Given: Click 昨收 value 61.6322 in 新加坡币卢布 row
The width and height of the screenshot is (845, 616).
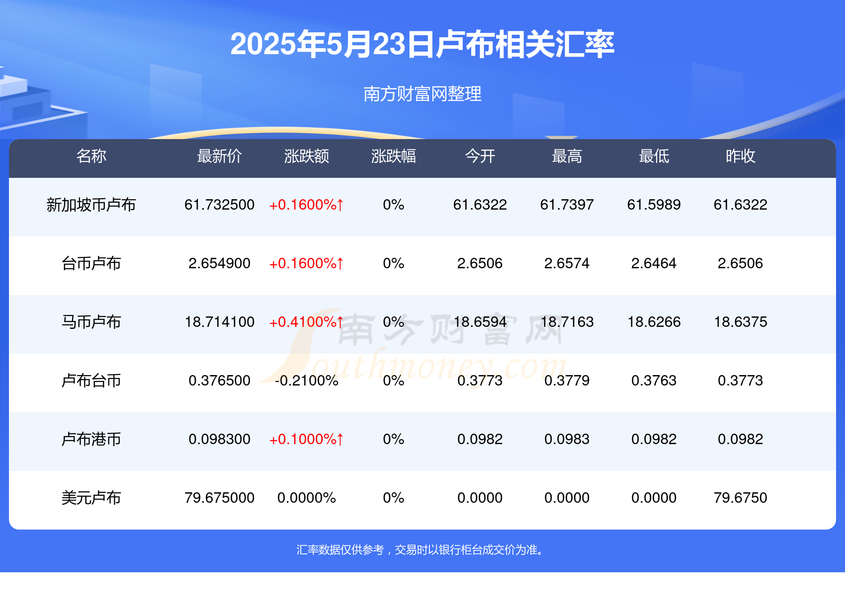Looking at the screenshot, I should point(741,205).
